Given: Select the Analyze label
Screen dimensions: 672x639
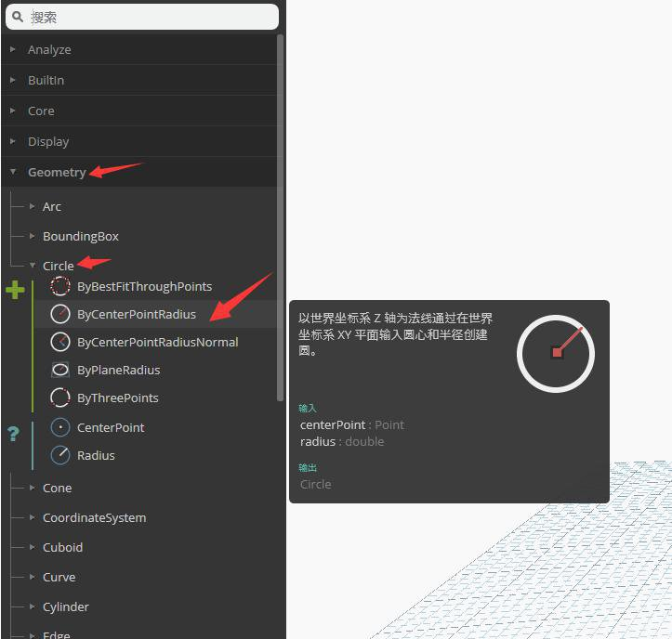Looking at the screenshot, I should (x=49, y=49).
